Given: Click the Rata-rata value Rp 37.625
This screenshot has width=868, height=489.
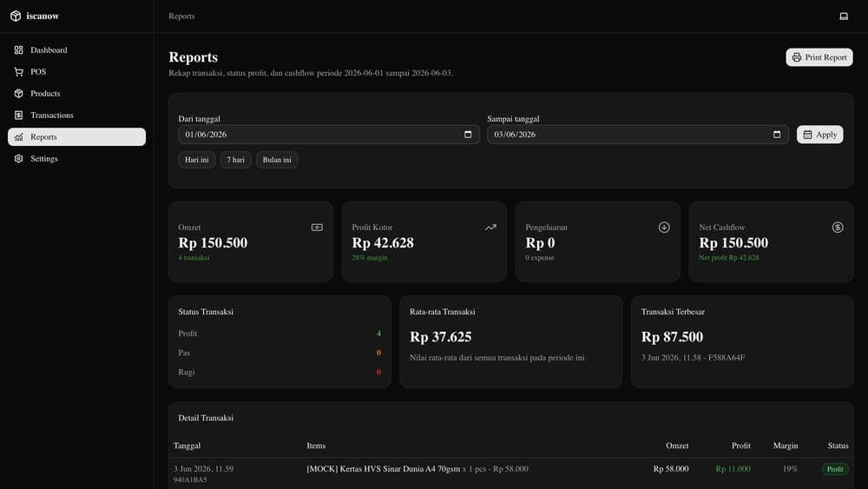Looking at the screenshot, I should tap(441, 337).
